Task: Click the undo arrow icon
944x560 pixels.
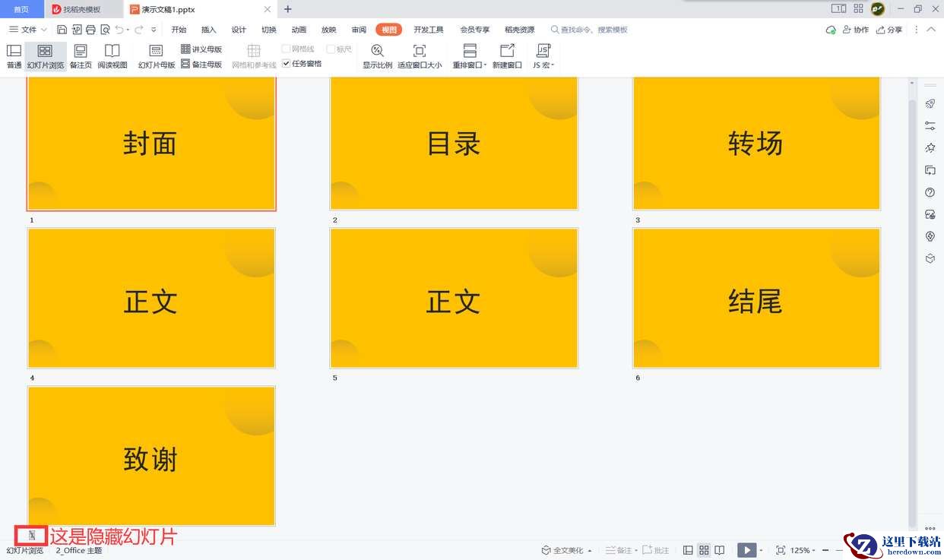Action: pos(119,30)
